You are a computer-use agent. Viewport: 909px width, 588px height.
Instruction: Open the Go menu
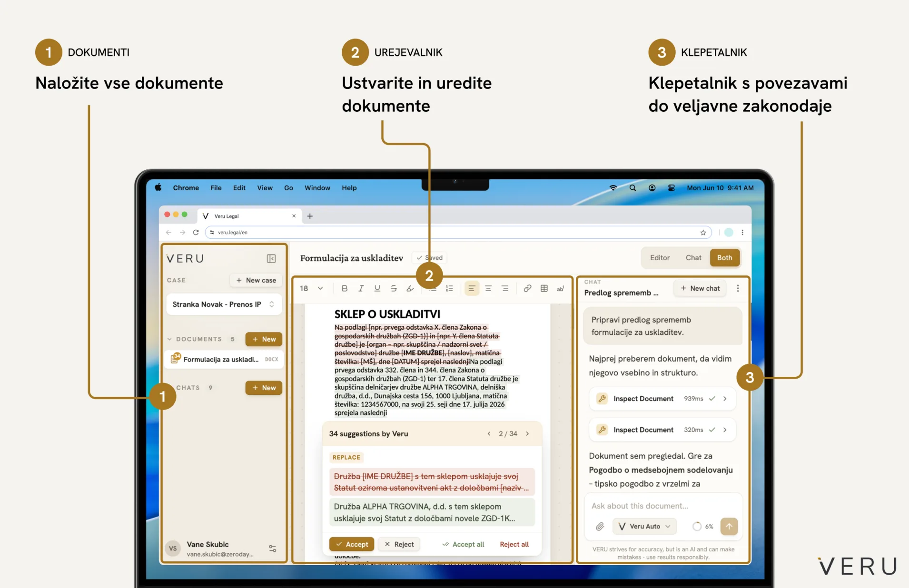pyautogui.click(x=288, y=188)
